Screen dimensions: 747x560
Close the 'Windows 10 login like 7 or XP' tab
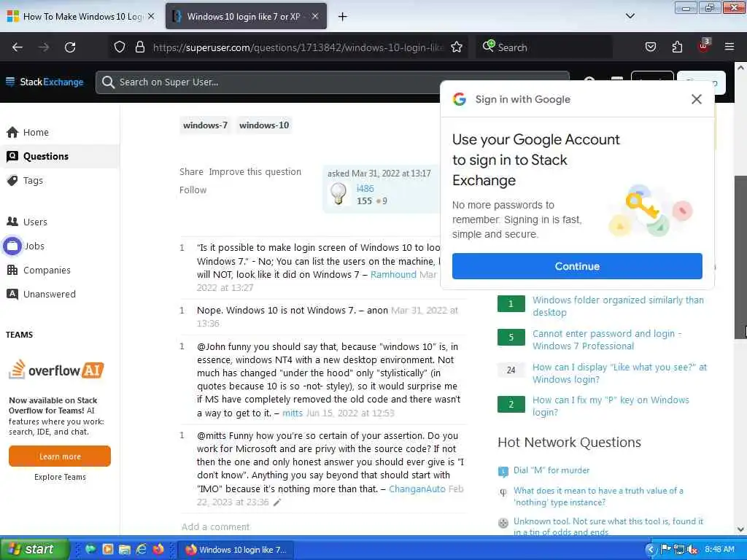click(x=315, y=16)
